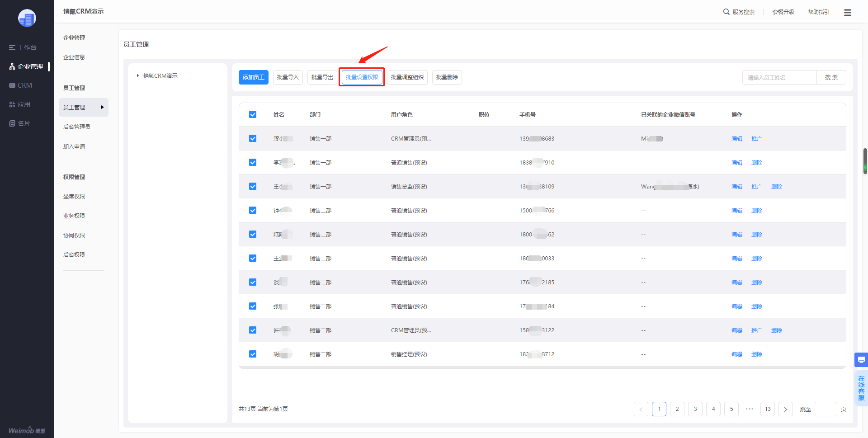
Task: Click 推广 for the row ending 8683
Action: [757, 139]
